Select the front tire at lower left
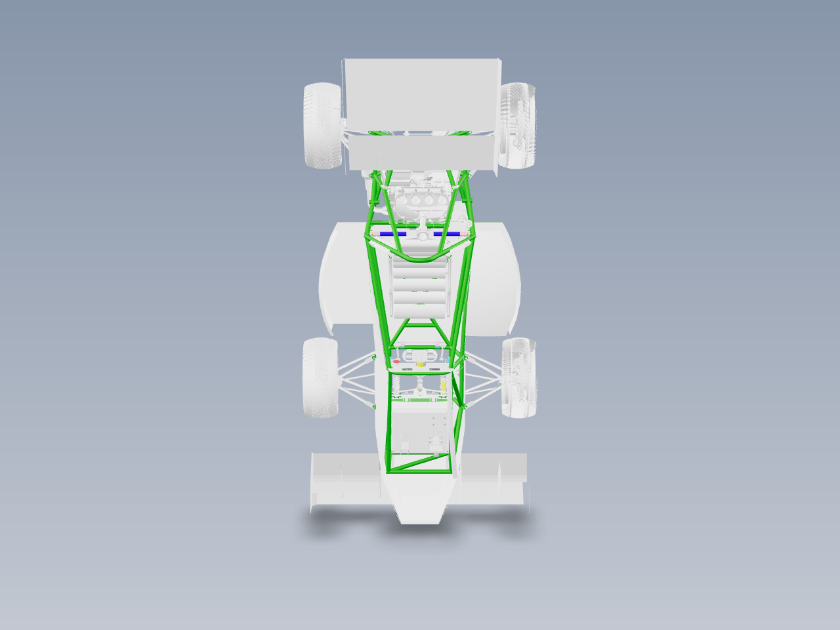This screenshot has width=840, height=630. 320,378
